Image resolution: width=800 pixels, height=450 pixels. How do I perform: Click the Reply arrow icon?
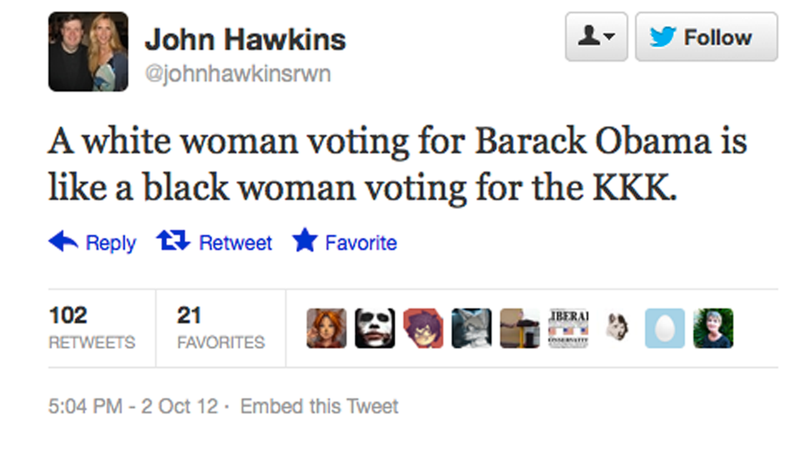[63, 241]
